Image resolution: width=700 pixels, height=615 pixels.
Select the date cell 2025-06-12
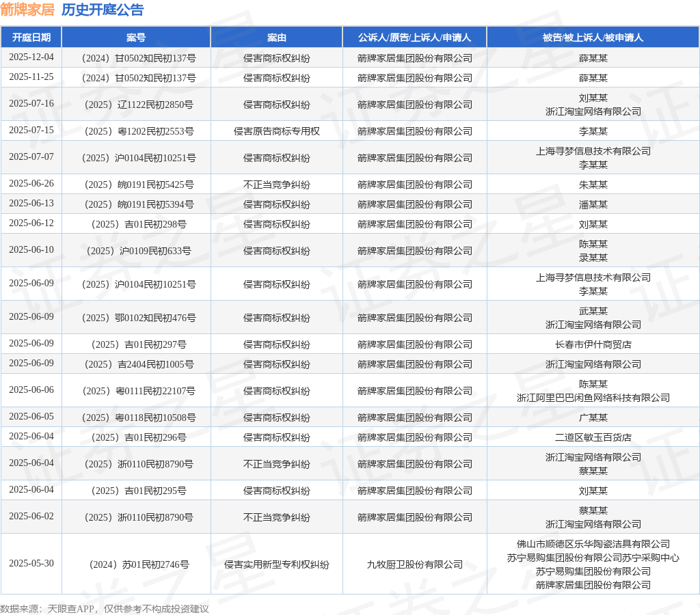(31, 223)
